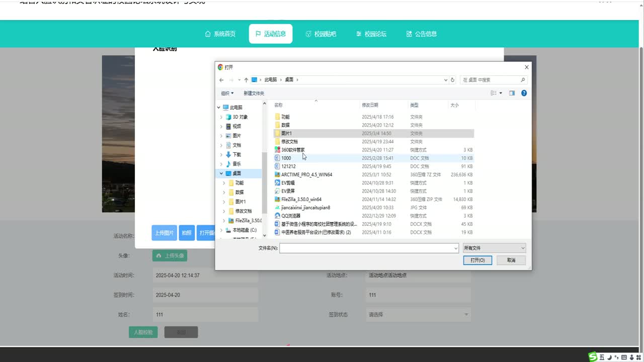Select the 121212 DOC file
This screenshot has width=644, height=362.
pyautogui.click(x=288, y=166)
